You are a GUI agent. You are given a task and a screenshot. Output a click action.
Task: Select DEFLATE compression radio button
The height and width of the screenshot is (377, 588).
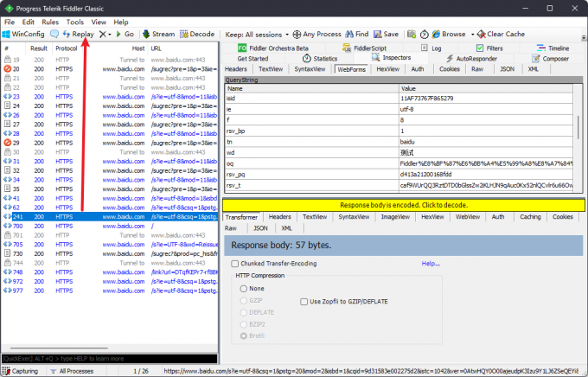pyautogui.click(x=243, y=312)
